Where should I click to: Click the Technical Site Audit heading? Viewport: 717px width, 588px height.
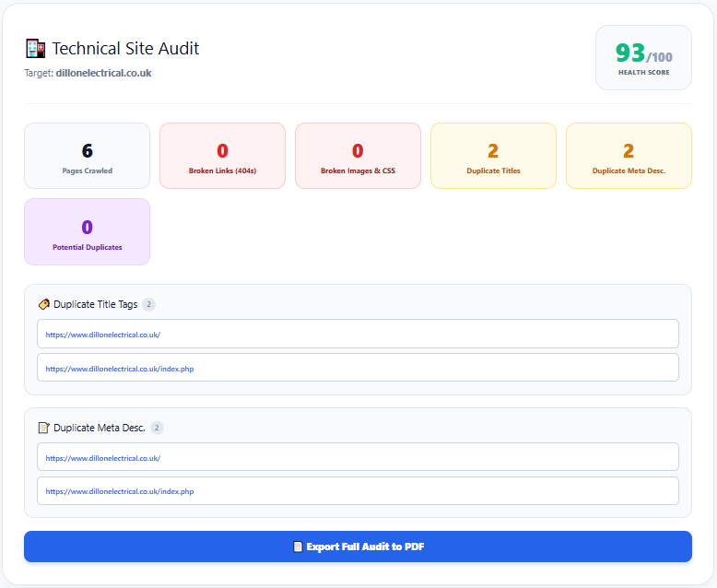tap(125, 49)
